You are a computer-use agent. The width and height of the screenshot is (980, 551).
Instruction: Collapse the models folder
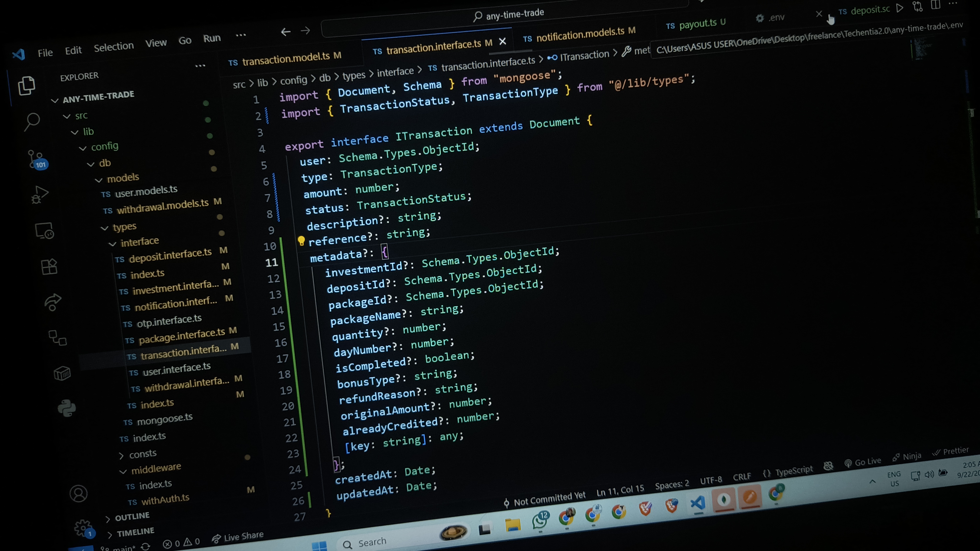coord(122,178)
